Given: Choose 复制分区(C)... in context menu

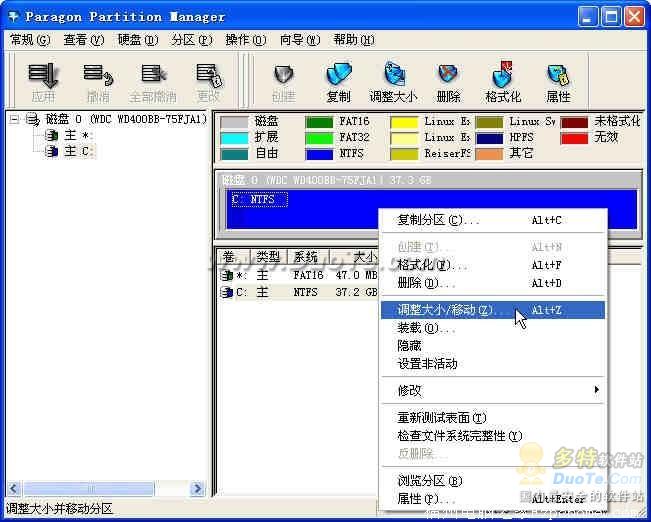Looking at the screenshot, I should (493, 220).
